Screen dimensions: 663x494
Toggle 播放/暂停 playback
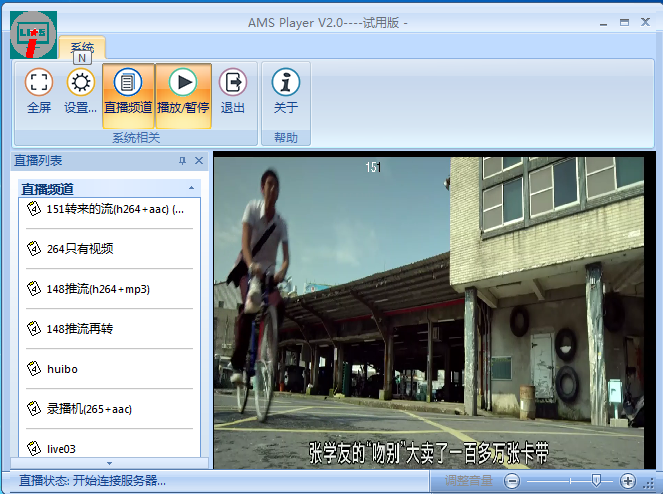point(183,92)
